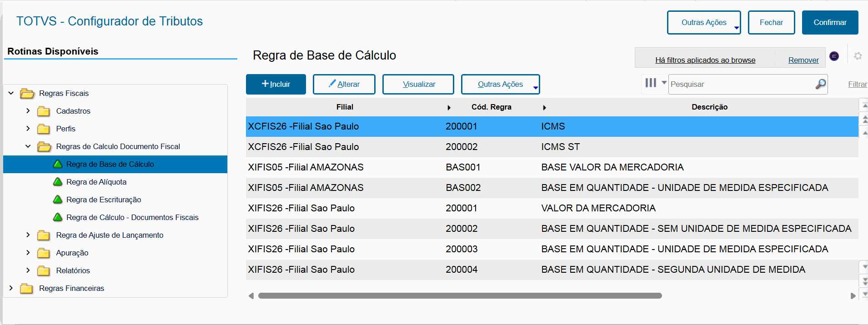868x325 pixels.
Task: Click the column layout bars icon
Action: [651, 83]
